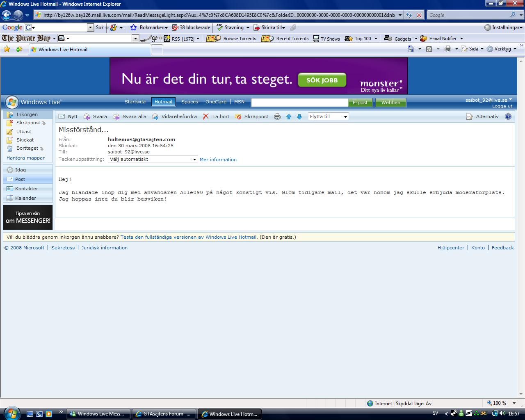
Task: Open the account dropdown saibot_92@live.se
Action: click(488, 100)
